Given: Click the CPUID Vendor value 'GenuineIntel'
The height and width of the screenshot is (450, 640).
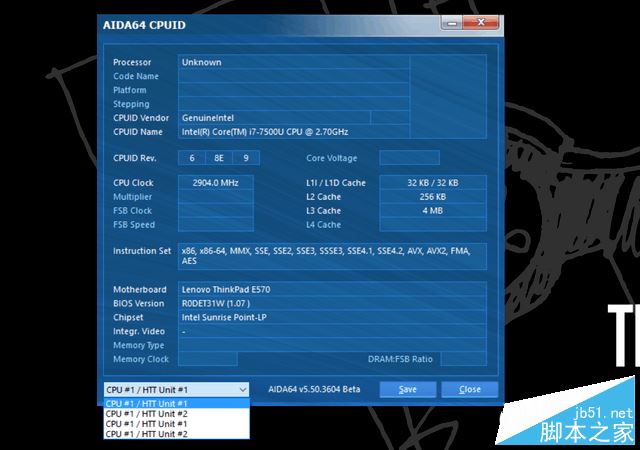Looking at the screenshot, I should [x=208, y=118].
